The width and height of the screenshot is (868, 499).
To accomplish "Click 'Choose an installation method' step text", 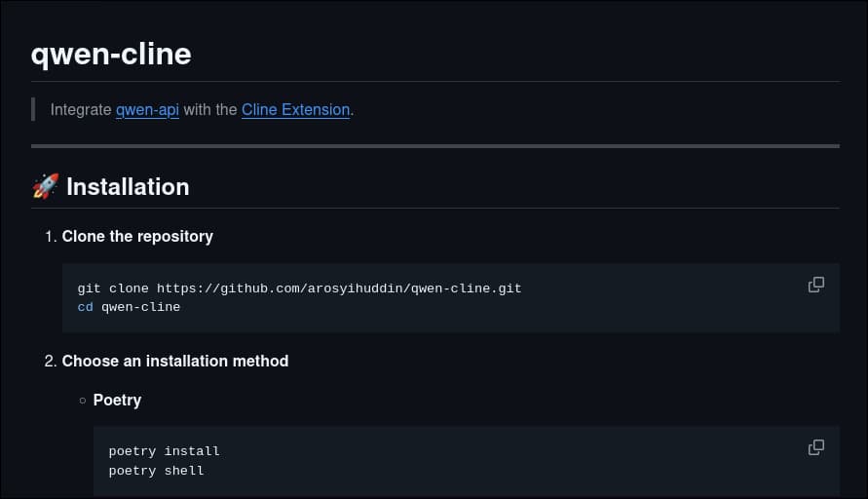I will [x=175, y=361].
